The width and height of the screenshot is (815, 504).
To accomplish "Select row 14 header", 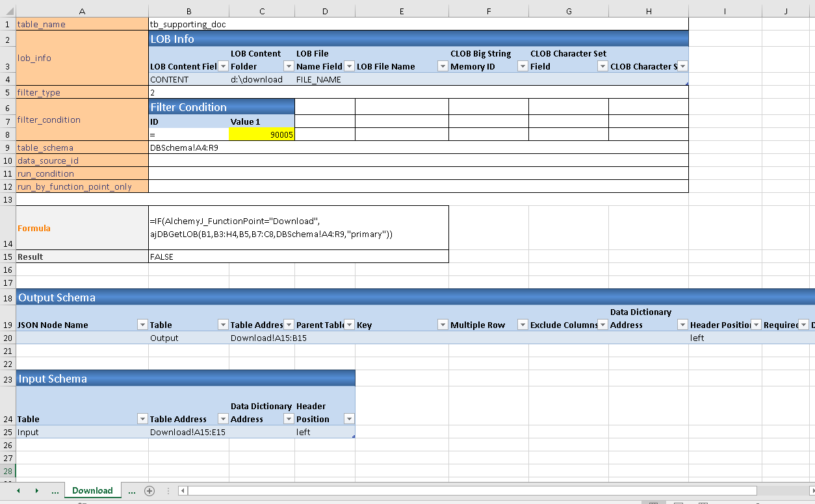I will pos(8,228).
